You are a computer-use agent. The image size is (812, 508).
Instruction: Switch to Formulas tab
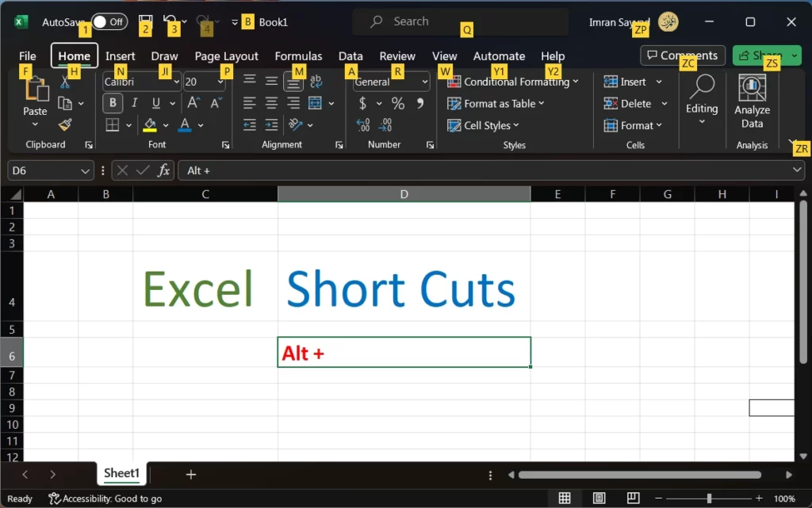pyautogui.click(x=298, y=55)
